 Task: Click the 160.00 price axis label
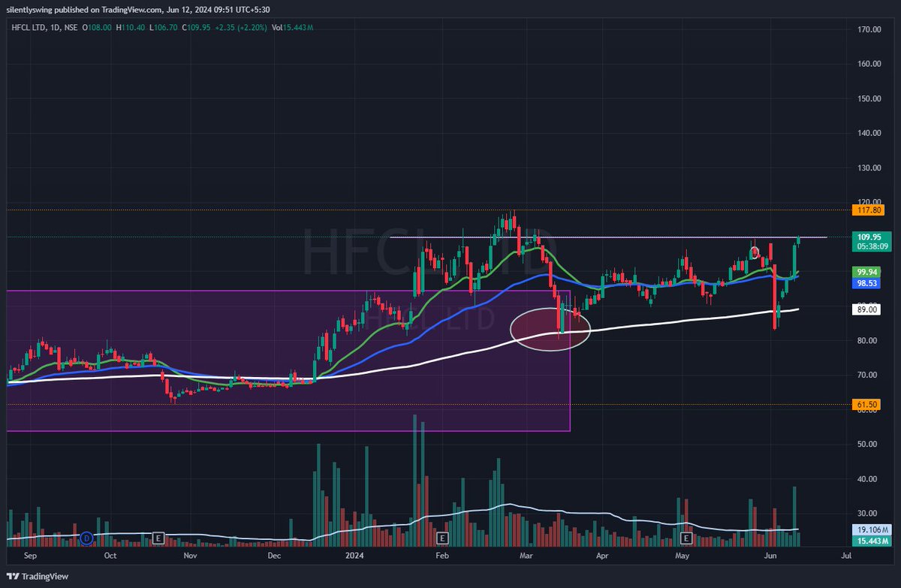pos(869,64)
